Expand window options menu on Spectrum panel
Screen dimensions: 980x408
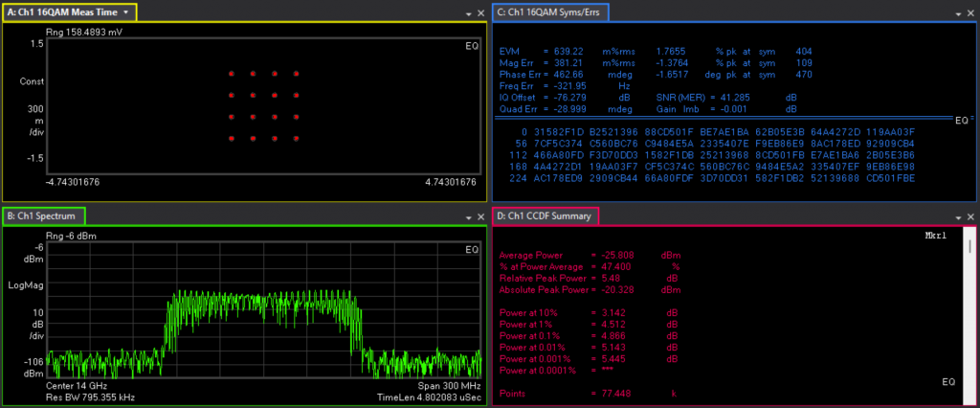click(469, 218)
